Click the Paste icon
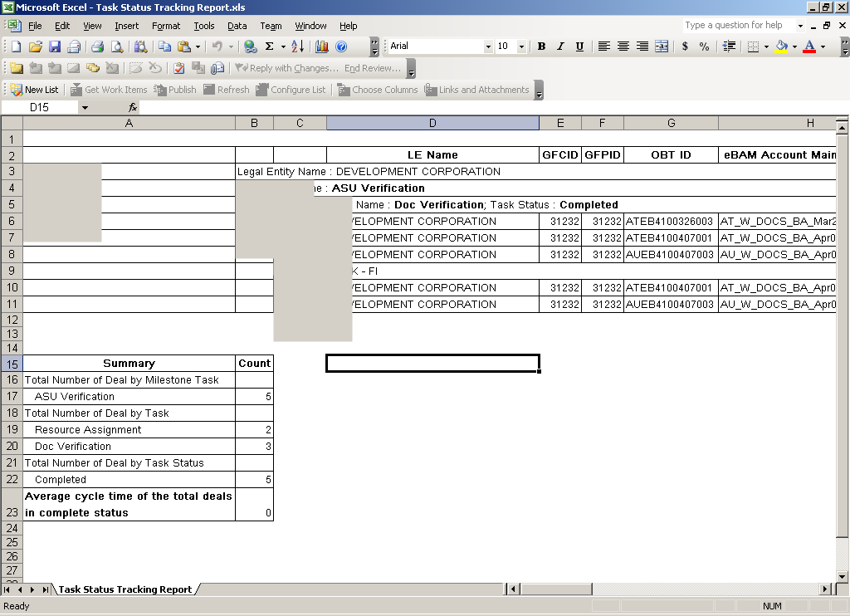Screen dimensions: 850x616 coord(184,46)
